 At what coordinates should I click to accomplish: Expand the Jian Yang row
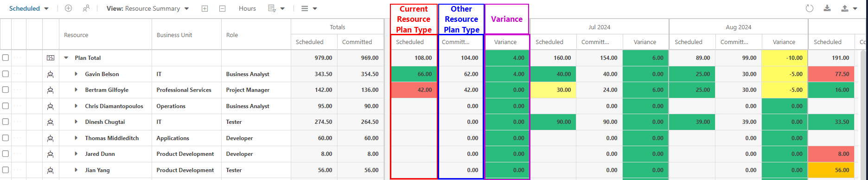point(76,170)
